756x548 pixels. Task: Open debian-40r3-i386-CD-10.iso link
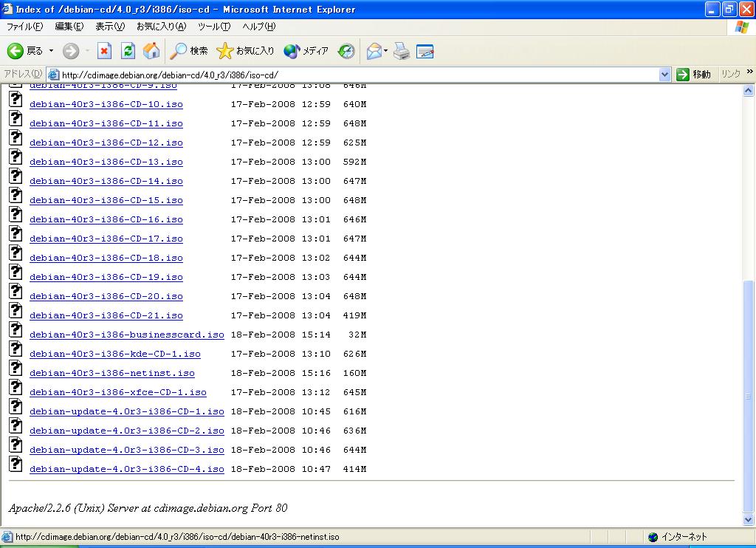click(106, 104)
